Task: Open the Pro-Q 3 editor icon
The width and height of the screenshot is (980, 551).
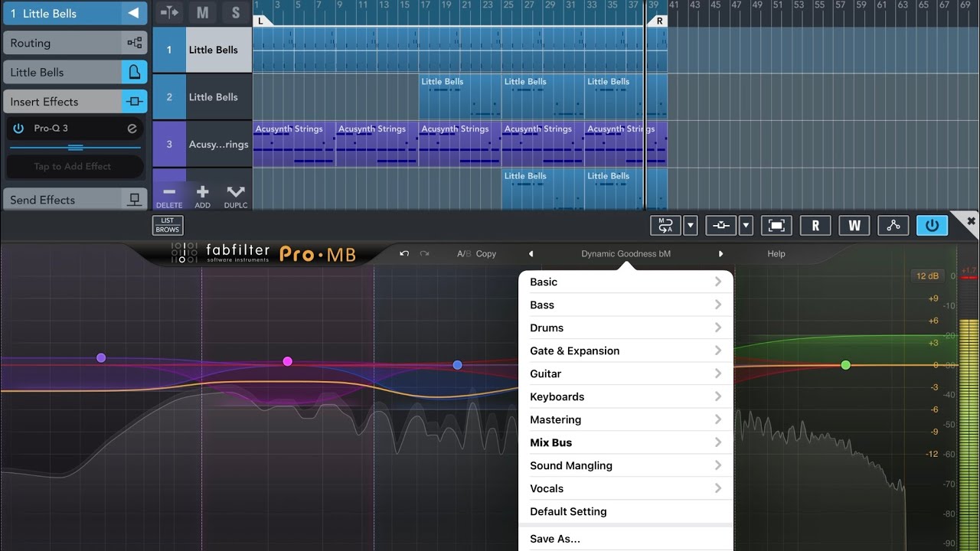Action: click(x=132, y=129)
